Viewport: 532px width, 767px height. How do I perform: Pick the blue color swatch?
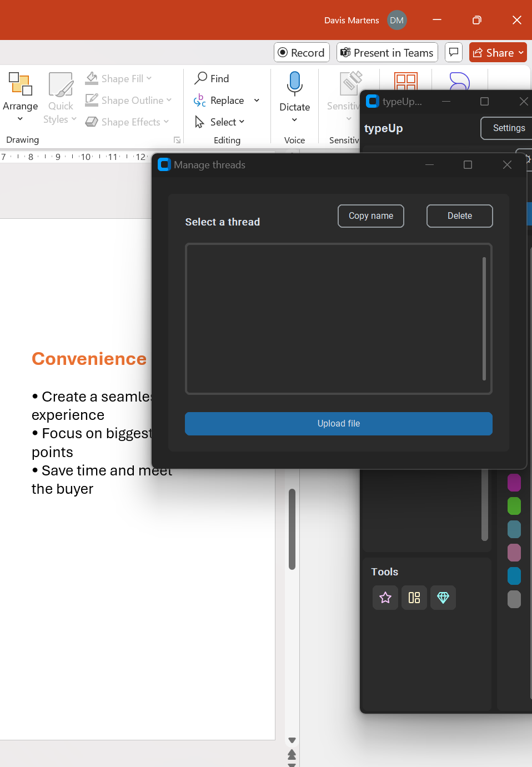pyautogui.click(x=514, y=576)
